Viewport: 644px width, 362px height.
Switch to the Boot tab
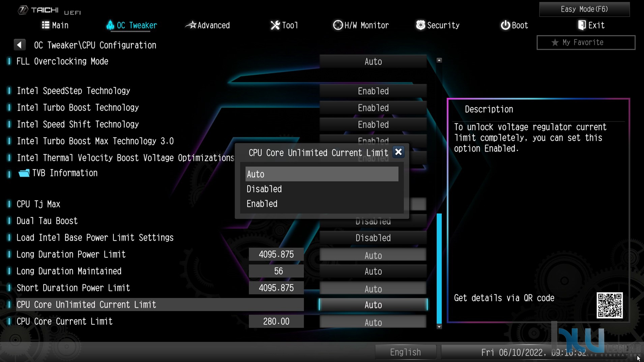(514, 25)
